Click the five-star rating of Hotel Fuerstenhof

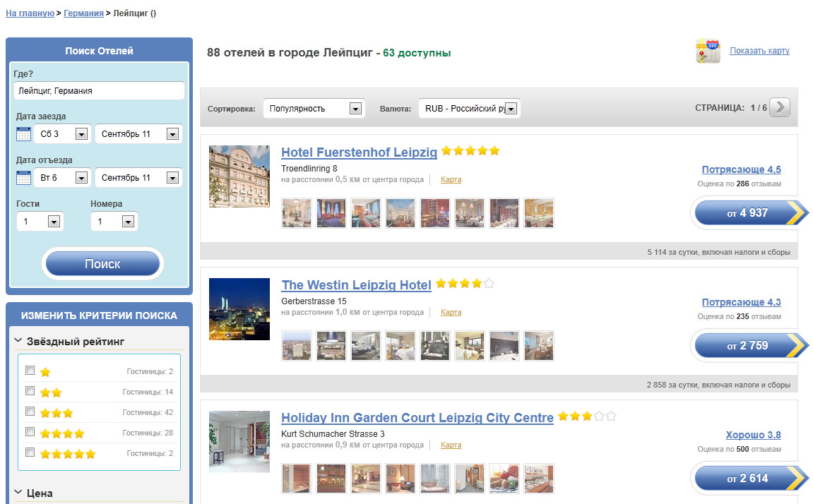point(470,151)
